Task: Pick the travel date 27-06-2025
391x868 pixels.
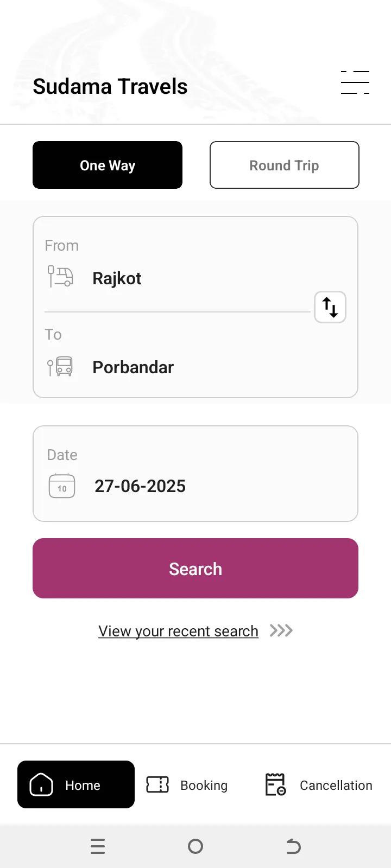Action: (x=140, y=486)
